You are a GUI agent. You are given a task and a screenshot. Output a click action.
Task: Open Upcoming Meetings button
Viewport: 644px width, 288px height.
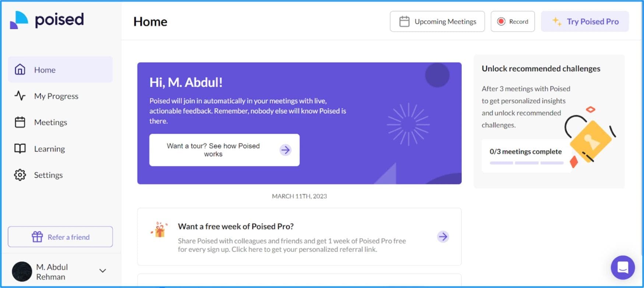437,21
